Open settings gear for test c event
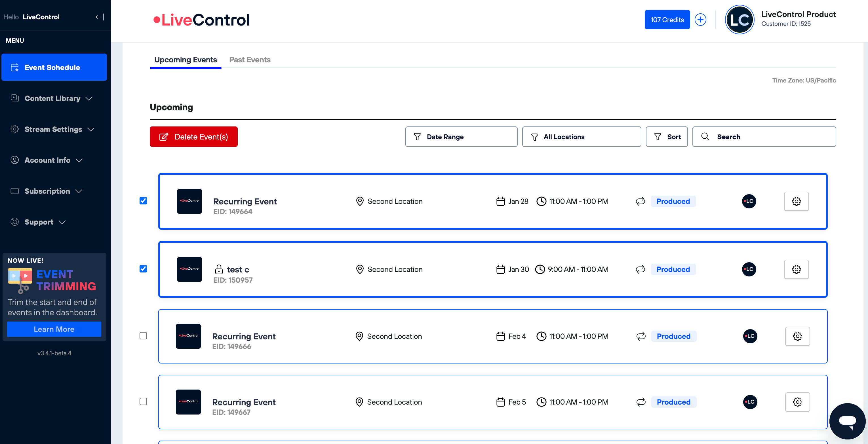This screenshot has width=868, height=444. coord(796,269)
